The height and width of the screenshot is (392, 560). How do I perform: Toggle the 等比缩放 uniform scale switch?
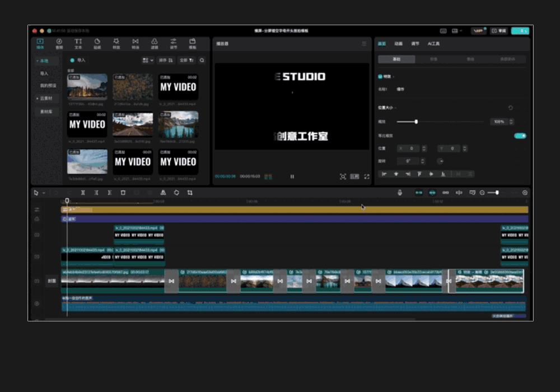point(520,136)
